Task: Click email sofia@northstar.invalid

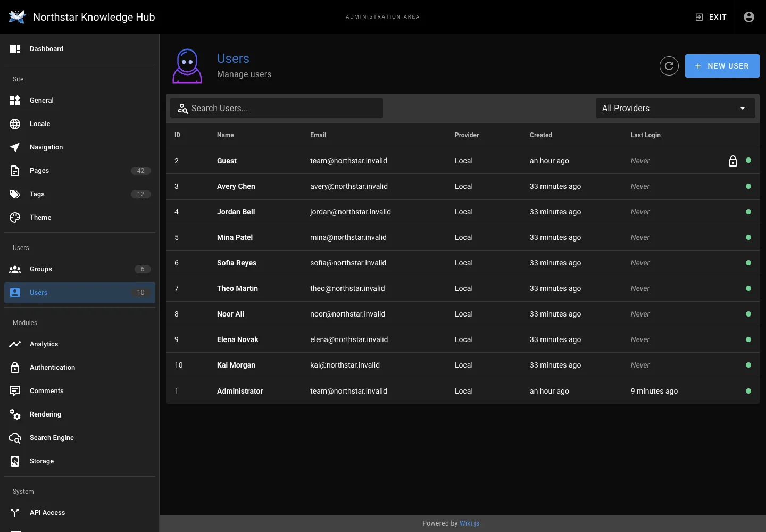Action: coord(348,263)
